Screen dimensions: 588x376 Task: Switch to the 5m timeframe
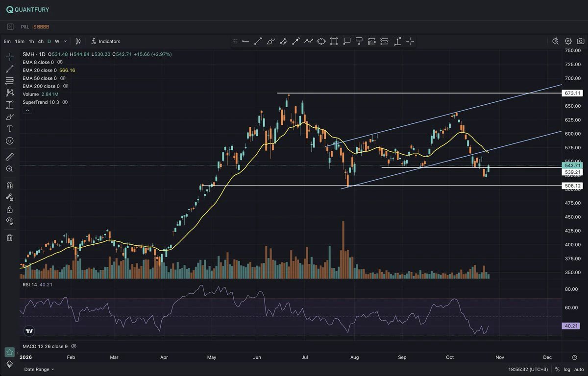coord(7,42)
